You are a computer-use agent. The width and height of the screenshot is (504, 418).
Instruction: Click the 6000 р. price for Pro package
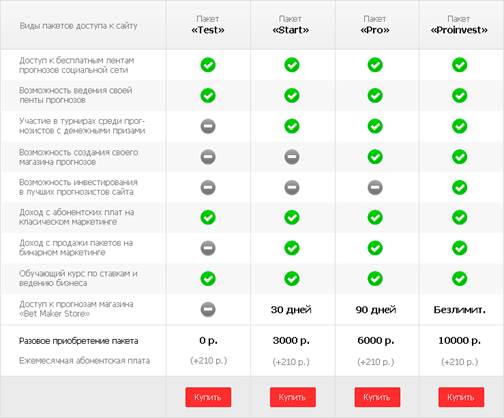click(376, 340)
